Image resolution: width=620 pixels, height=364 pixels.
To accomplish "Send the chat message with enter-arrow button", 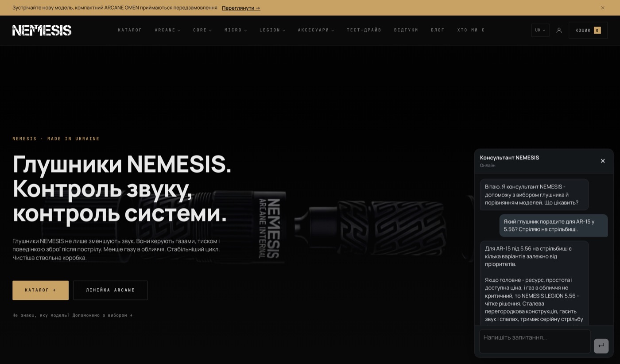I will click(601, 346).
